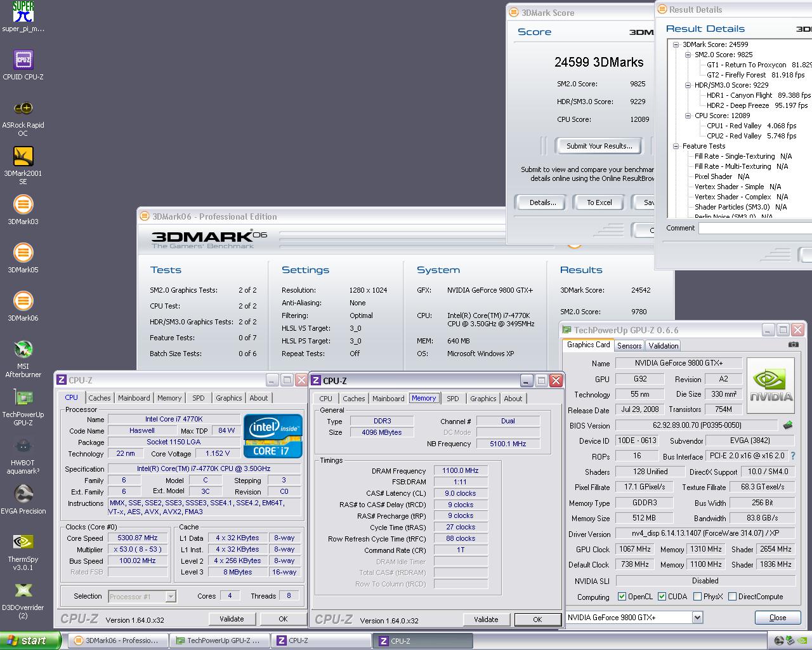Open the CPUID CPU-Z desktop icon
Image resolution: width=812 pixels, height=650 pixels.
point(23,61)
